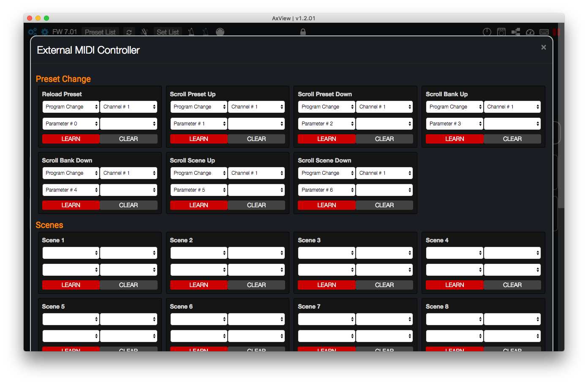Click LEARN for Scroll Bank Down
The height and width of the screenshot is (385, 588).
(71, 205)
